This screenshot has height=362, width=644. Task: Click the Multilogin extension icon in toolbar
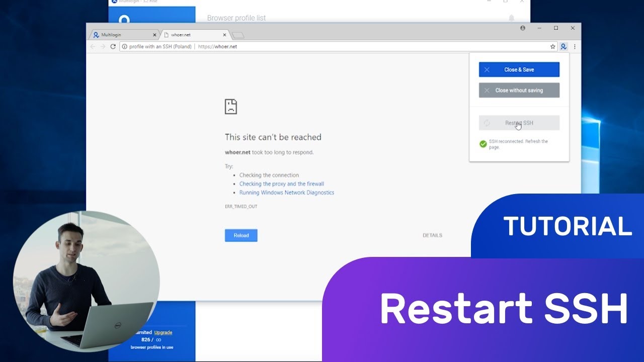(563, 46)
